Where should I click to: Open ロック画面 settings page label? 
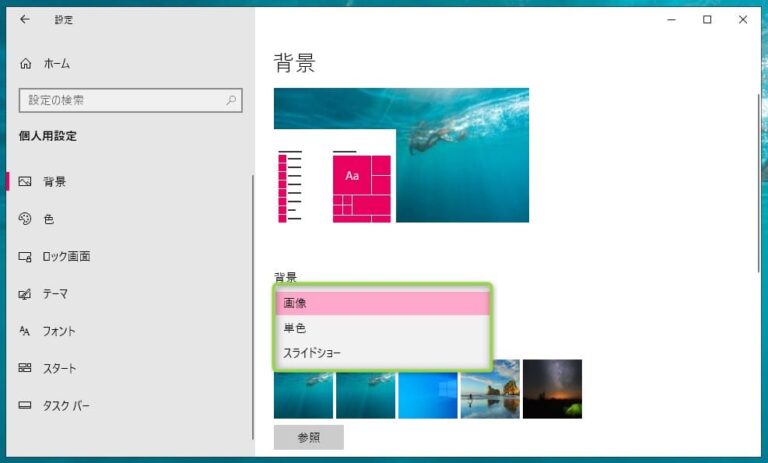point(66,256)
